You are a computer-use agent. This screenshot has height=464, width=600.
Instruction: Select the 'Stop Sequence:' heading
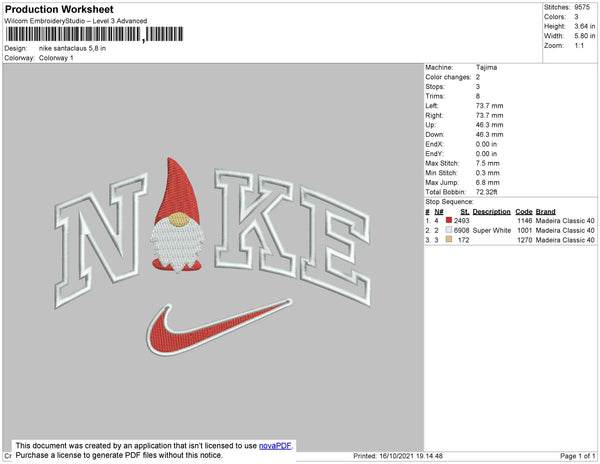pos(449,202)
